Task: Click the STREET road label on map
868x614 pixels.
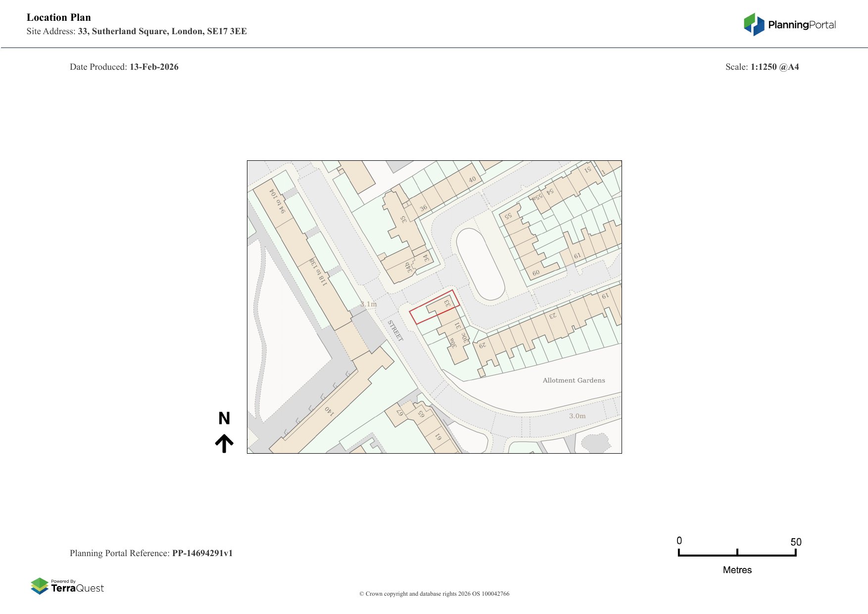Action: 395,331
